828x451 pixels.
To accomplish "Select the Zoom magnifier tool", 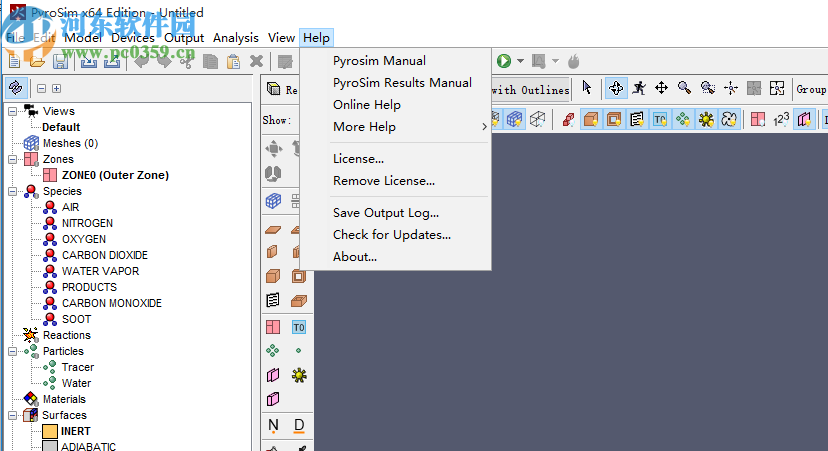I will [x=684, y=88].
